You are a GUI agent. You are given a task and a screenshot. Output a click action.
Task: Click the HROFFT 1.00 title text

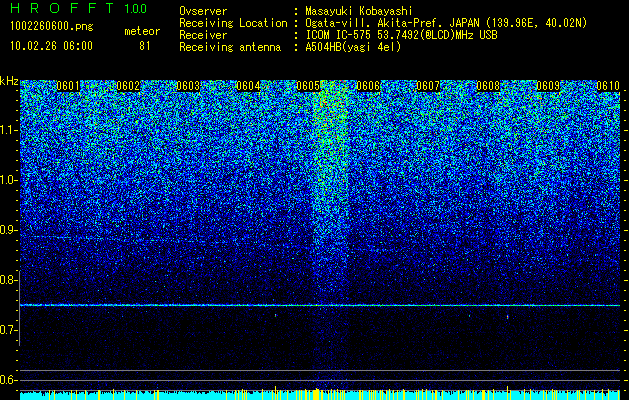tap(78, 8)
